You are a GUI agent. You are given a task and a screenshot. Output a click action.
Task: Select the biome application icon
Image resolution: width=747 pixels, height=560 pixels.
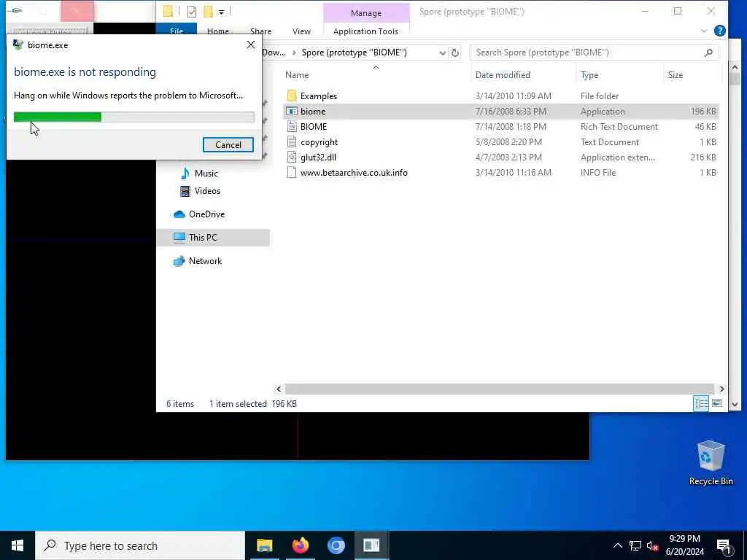point(292,112)
